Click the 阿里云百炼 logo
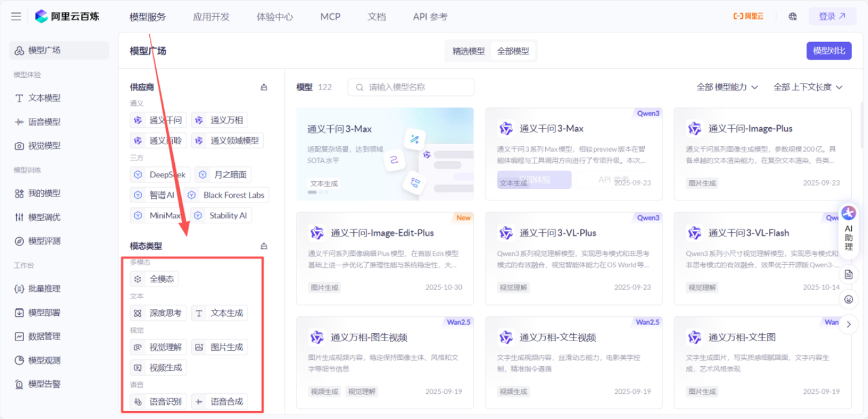This screenshot has height=419, width=868. coord(67,16)
